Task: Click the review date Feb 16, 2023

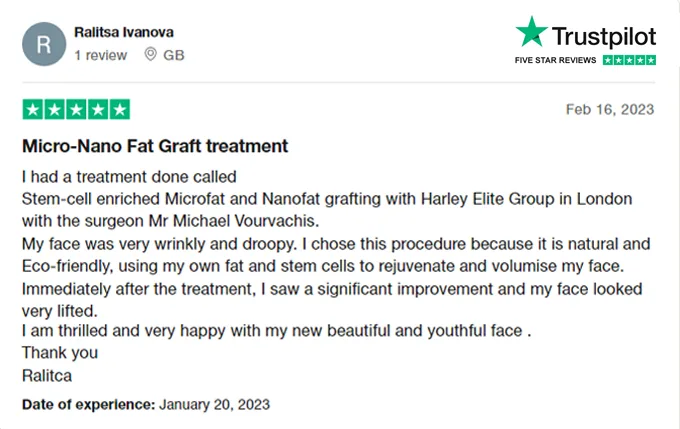Action: point(610,109)
